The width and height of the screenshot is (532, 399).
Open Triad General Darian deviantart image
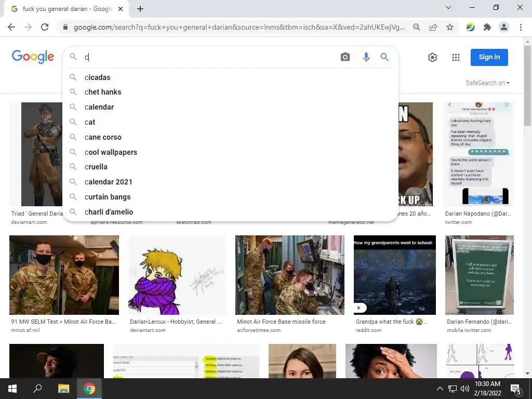36,154
